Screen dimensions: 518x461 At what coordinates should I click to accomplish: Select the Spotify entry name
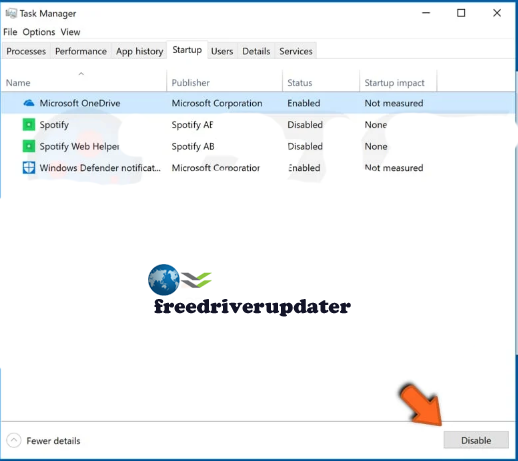pyautogui.click(x=54, y=125)
